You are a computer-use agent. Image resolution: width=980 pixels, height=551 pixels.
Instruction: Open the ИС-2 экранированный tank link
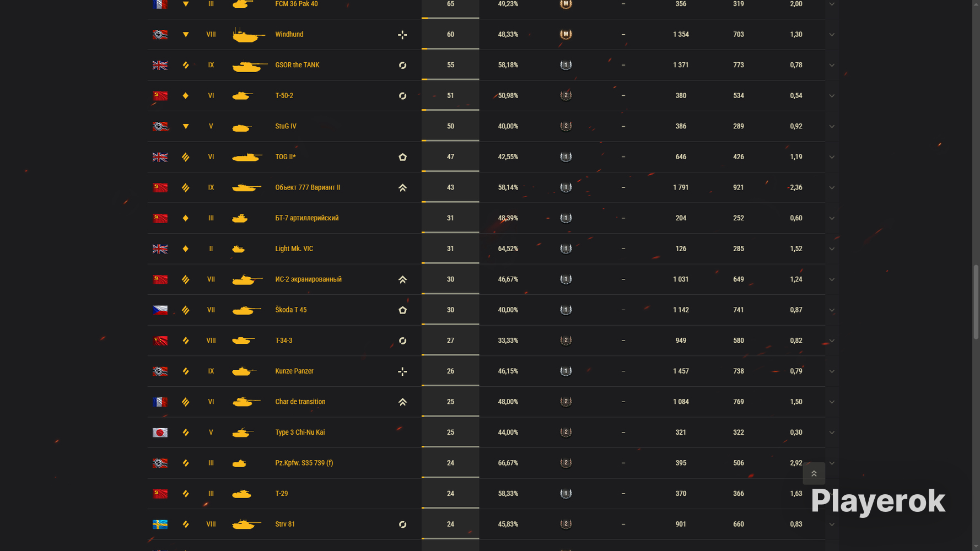coord(308,279)
